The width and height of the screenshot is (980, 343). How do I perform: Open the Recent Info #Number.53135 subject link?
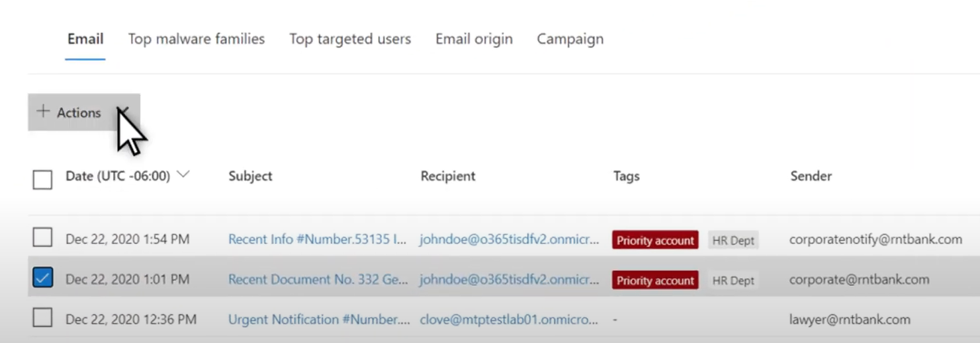317,239
